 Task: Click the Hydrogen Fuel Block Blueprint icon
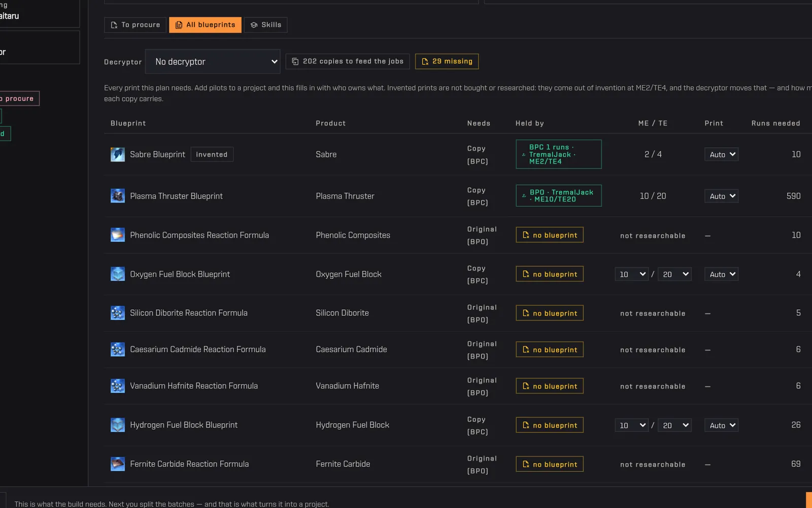tap(118, 425)
